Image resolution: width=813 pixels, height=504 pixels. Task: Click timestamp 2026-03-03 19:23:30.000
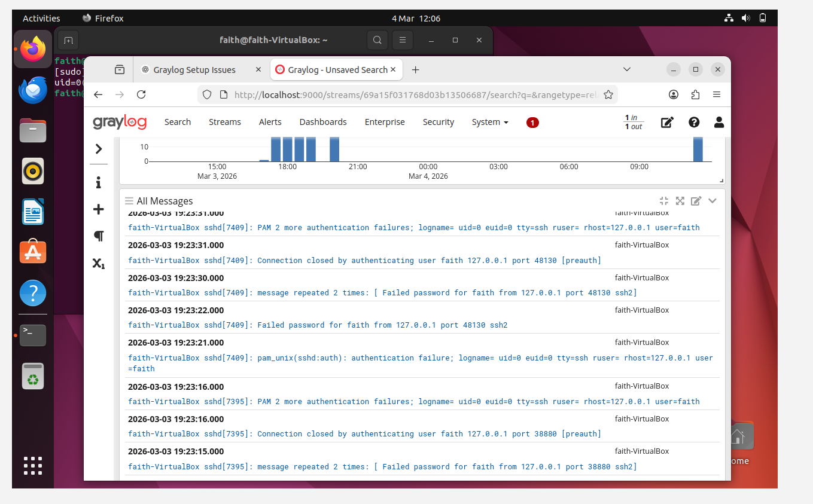(176, 278)
